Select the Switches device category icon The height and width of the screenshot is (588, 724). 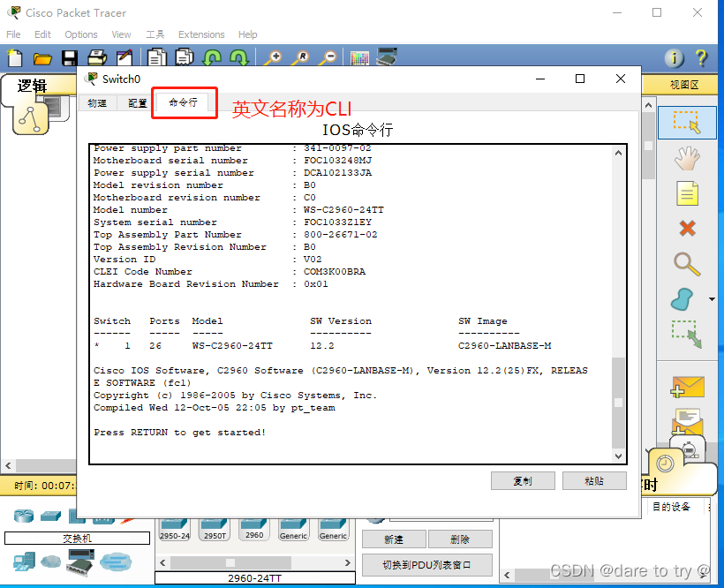(x=50, y=516)
